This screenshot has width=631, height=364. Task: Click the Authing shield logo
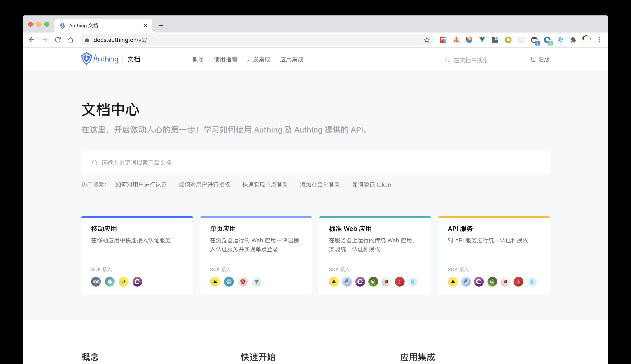[87, 59]
